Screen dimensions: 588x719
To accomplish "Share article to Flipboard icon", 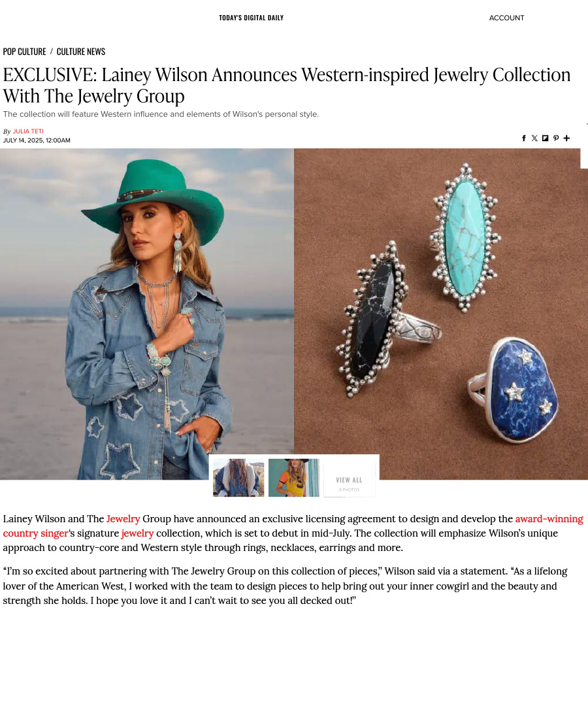I will [545, 138].
